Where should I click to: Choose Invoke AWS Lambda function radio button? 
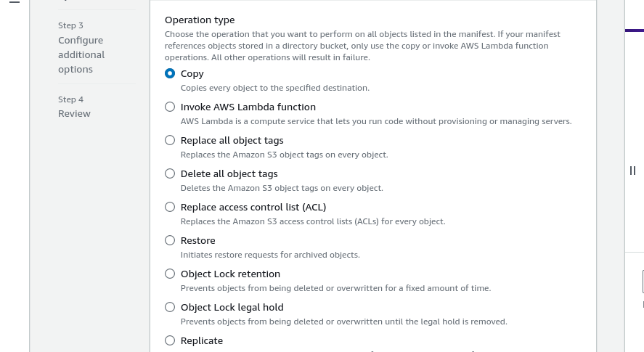point(170,107)
